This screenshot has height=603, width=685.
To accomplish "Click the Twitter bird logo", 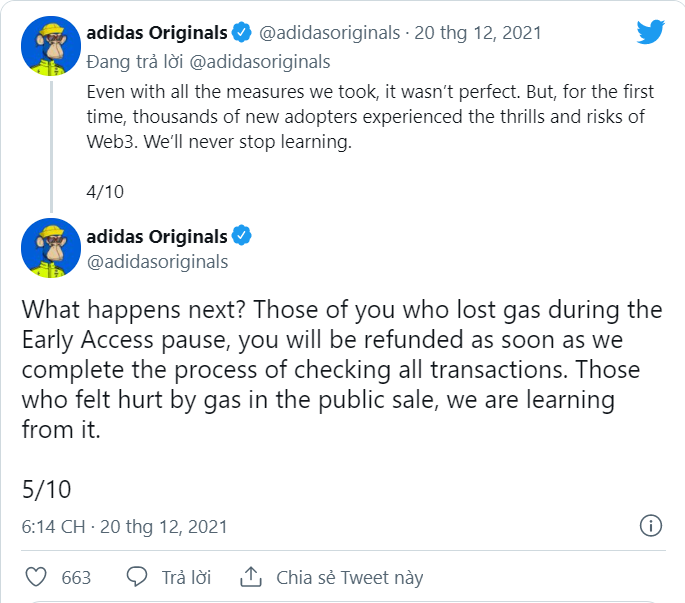I will (651, 32).
